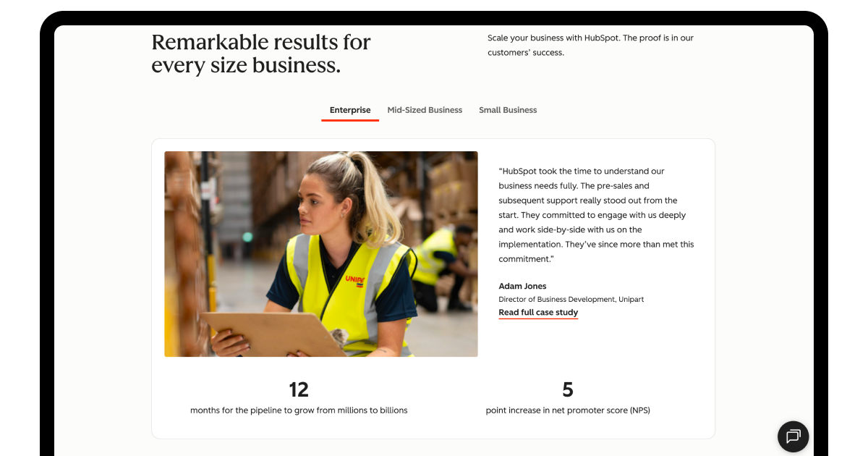The height and width of the screenshot is (456, 868).
Task: Select the Director of Business Development title text
Action: pos(571,299)
